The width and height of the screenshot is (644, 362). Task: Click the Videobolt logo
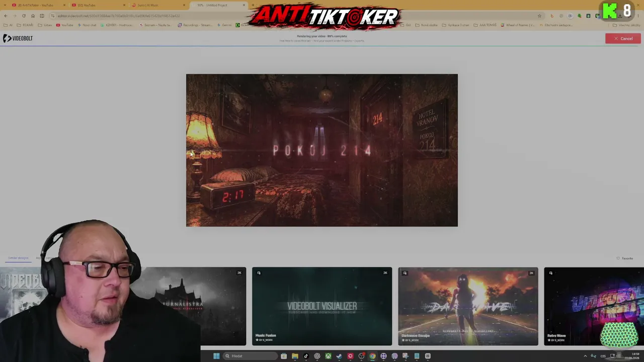[18, 38]
